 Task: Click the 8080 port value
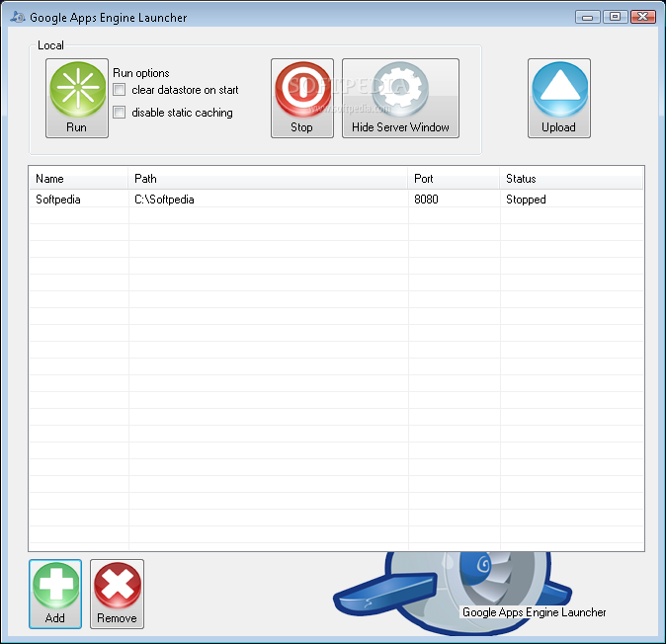pyautogui.click(x=426, y=200)
